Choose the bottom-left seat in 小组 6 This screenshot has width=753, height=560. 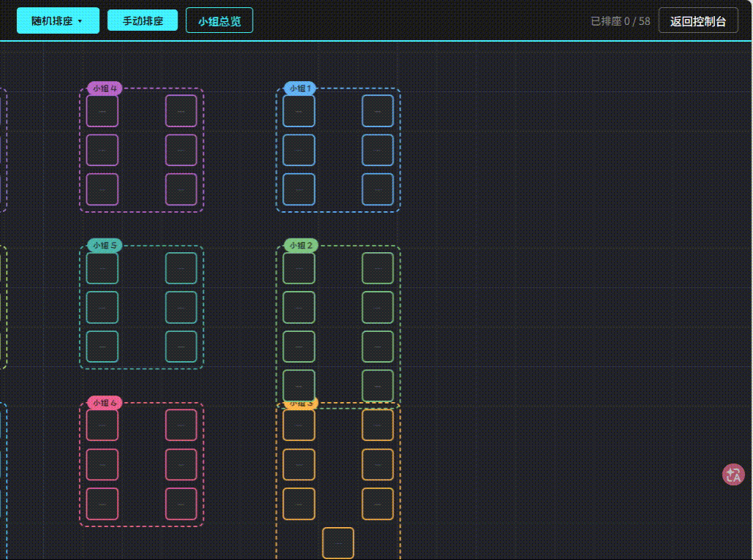click(x=102, y=504)
